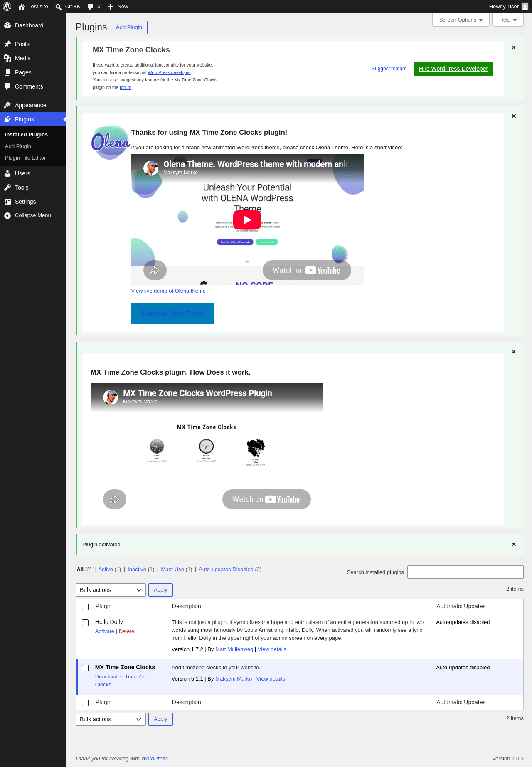
Task: Click the Collapse Menu arrow icon
Action: click(7, 215)
